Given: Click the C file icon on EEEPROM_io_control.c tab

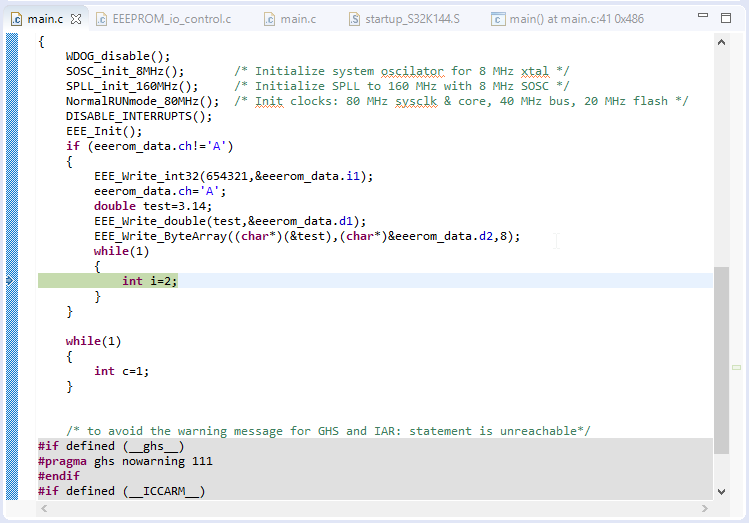Looking at the screenshot, I should (x=101, y=19).
